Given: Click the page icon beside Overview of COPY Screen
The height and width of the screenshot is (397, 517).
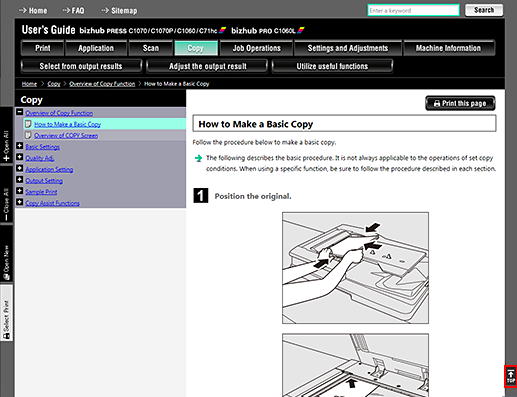Looking at the screenshot, I should coord(28,135).
